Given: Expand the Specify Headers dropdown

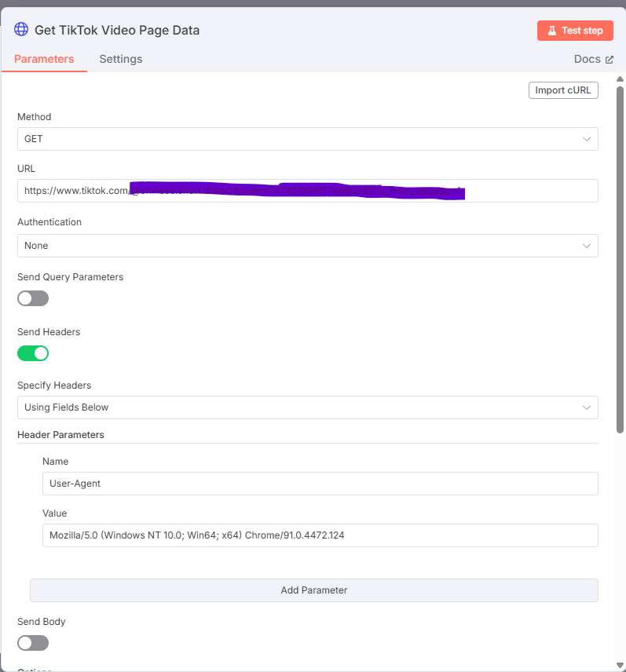Looking at the screenshot, I should 307,407.
